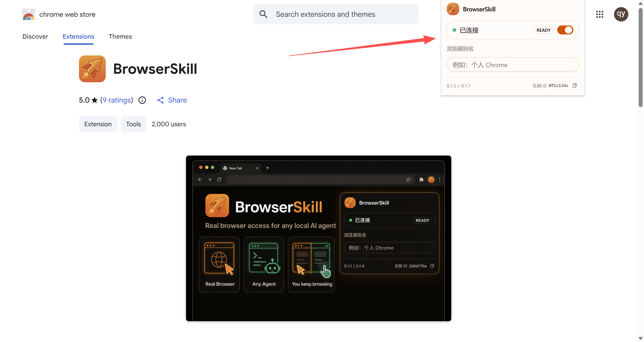Viewport: 644px width, 342px height.
Task: Click the page scrollbar thumb
Action: [640, 57]
